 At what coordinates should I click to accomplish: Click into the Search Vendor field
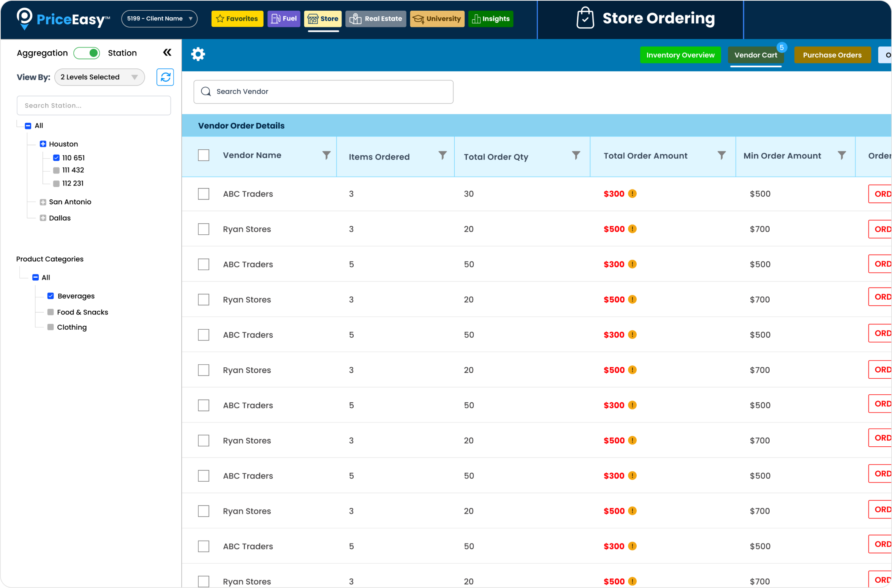pos(323,92)
